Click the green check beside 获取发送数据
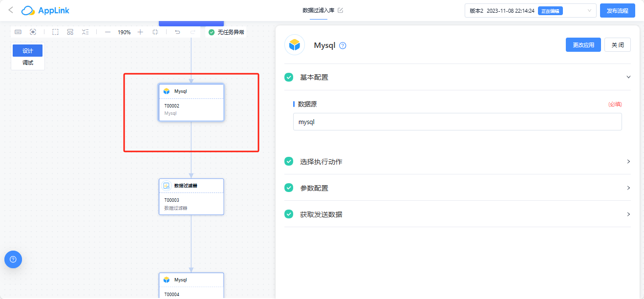The width and height of the screenshot is (644, 299). [x=289, y=214]
